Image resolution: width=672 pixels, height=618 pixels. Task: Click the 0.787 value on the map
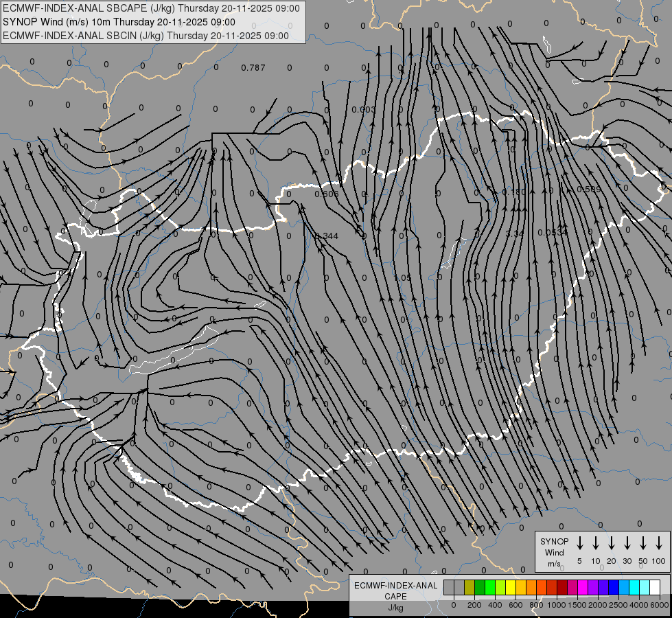tap(253, 68)
